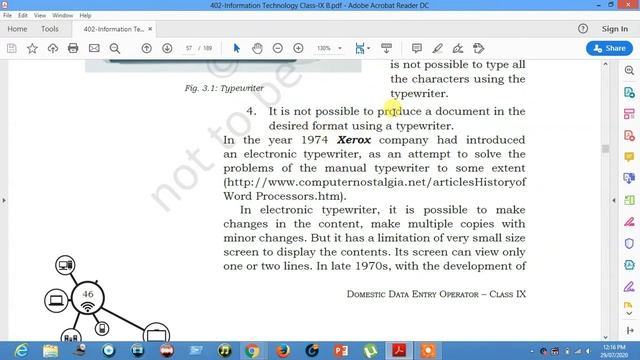Open the yellow Comment tool in right pane
Screen dimensions: 640x360
click(x=629, y=157)
